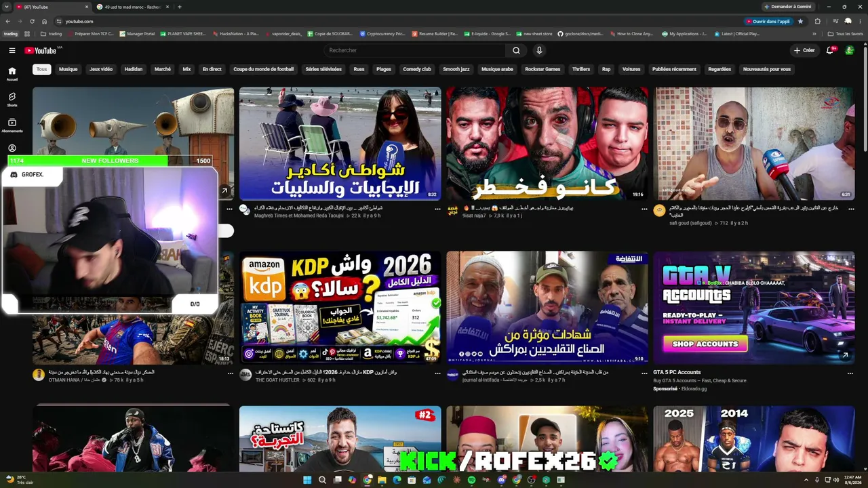Click Ouvrir dans l'appli button
The image size is (868, 488).
(768, 21)
